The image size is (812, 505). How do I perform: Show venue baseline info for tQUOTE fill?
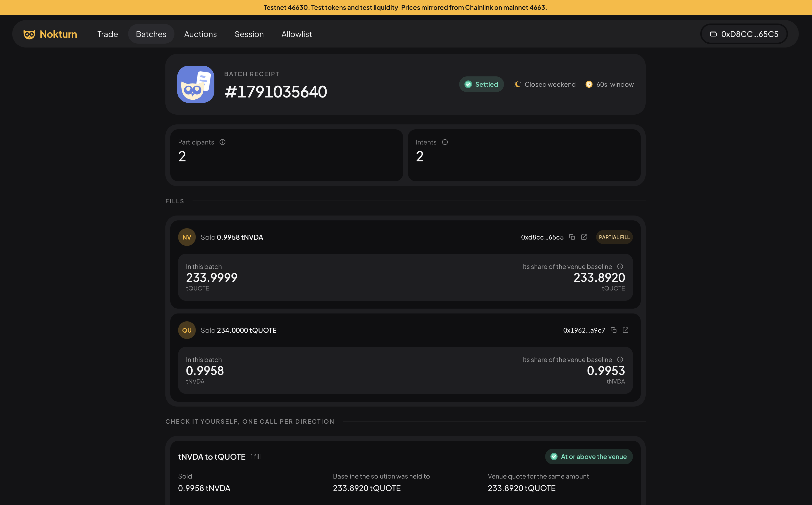620,360
